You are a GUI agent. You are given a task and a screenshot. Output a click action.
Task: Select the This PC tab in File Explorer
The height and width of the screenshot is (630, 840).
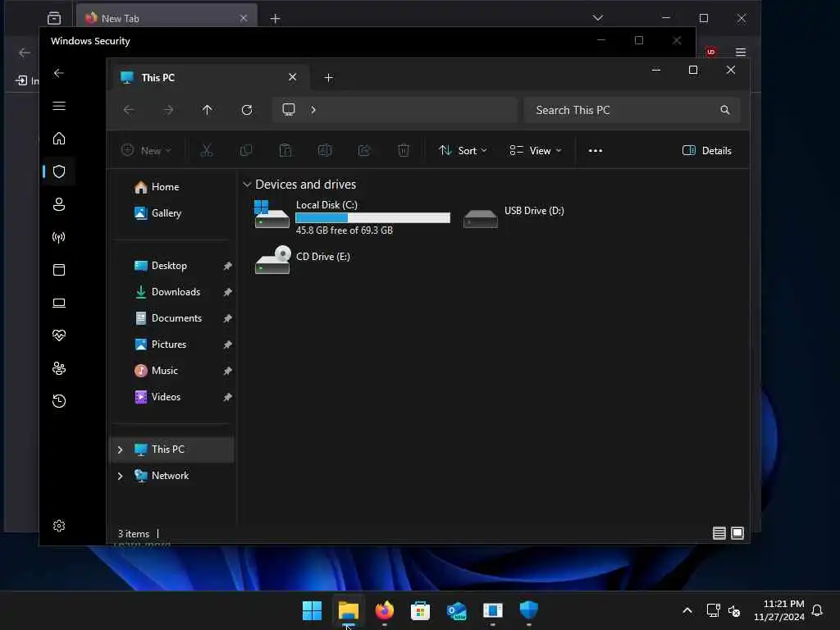(210, 78)
